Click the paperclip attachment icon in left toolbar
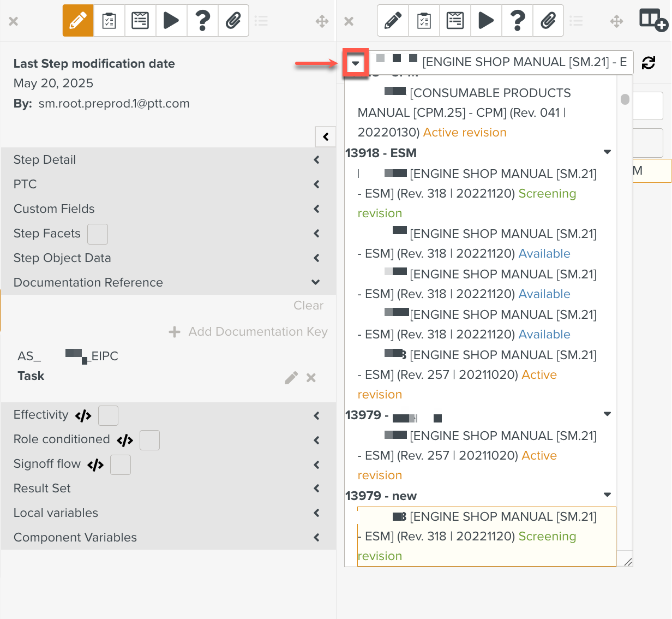This screenshot has height=619, width=672. click(x=233, y=21)
